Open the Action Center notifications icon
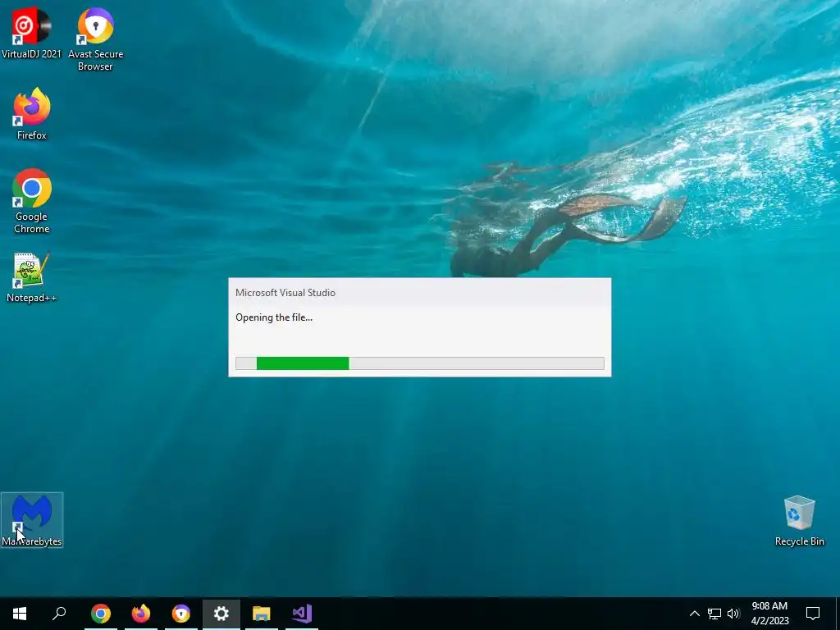The image size is (840, 630). coord(813,614)
